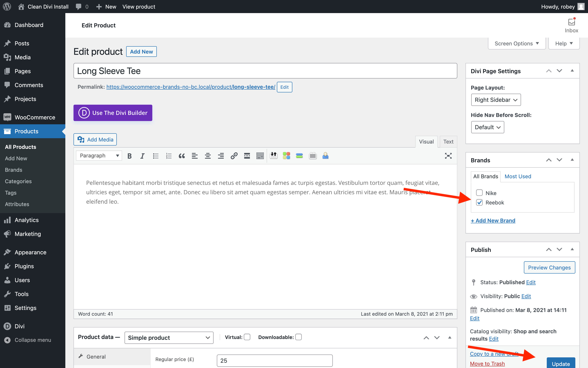Align text right
The image size is (588, 368).
[221, 156]
